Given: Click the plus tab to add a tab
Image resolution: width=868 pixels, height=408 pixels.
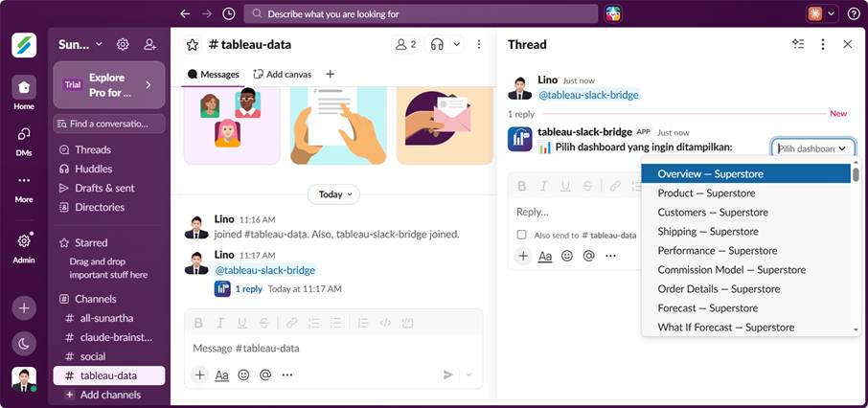Looking at the screenshot, I should click(x=330, y=74).
